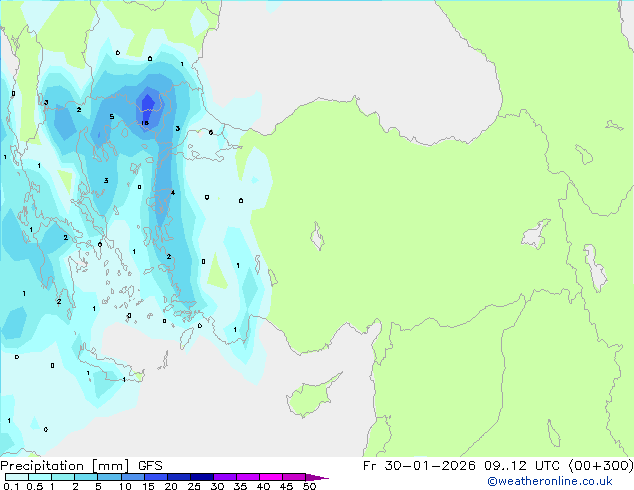The width and height of the screenshot is (634, 490).
Task: Click the legend tick label '30'
Action: 217,486
